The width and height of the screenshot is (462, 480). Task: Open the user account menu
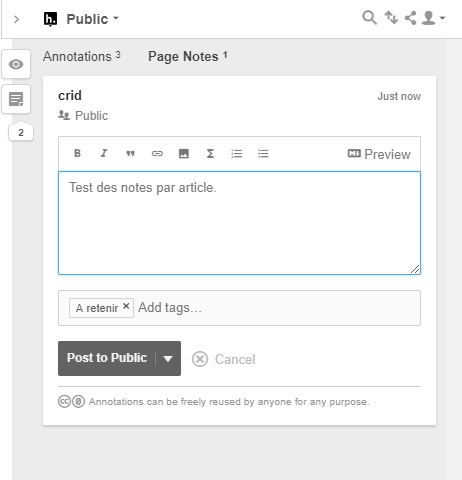pos(433,18)
